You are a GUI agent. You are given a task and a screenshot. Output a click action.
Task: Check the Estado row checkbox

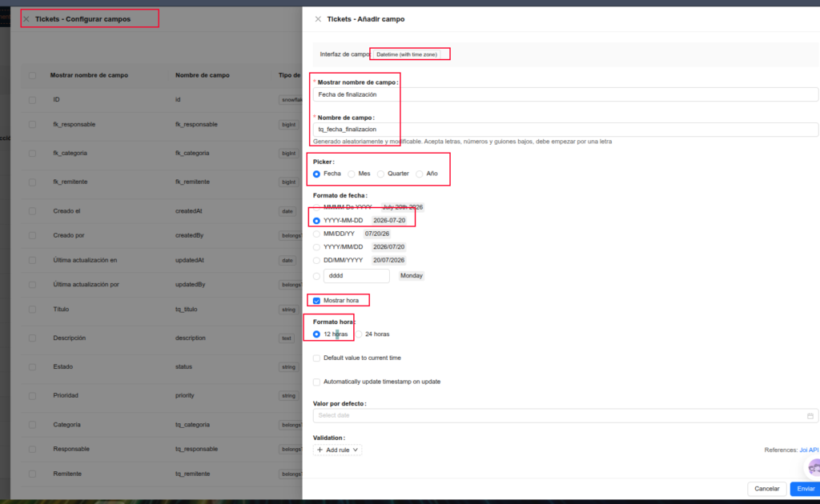click(x=32, y=367)
